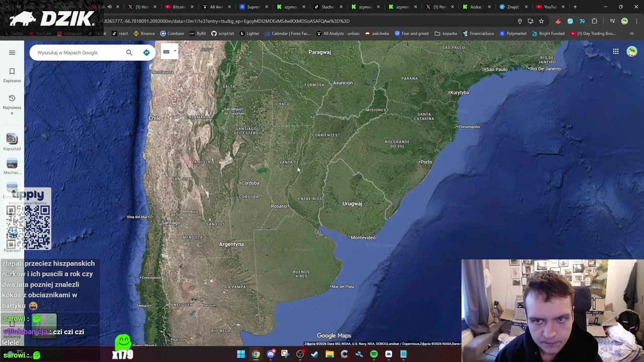Close the YouTube tab

pos(563,7)
